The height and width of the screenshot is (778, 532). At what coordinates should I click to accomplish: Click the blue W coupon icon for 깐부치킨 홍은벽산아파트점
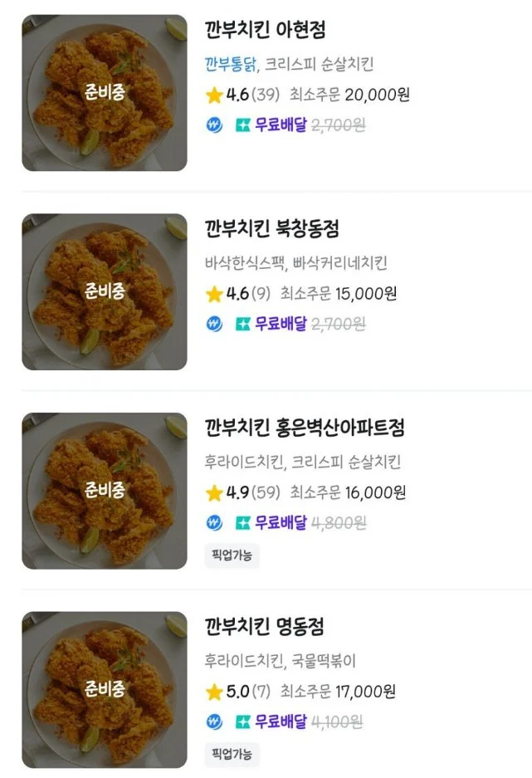214,523
